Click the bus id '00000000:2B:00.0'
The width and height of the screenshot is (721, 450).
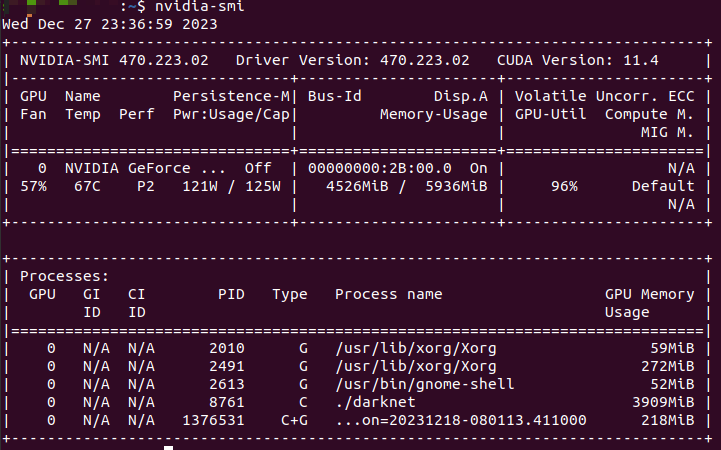(x=380, y=168)
